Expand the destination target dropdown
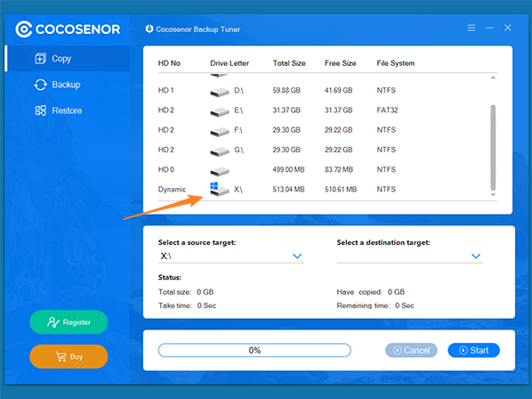Viewport: 532px width, 399px height. 476,256
